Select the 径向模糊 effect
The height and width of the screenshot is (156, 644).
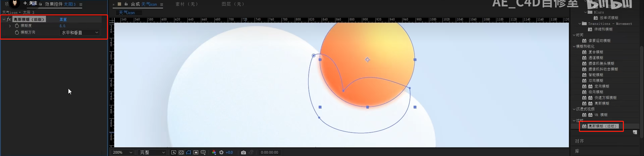coord(596,92)
